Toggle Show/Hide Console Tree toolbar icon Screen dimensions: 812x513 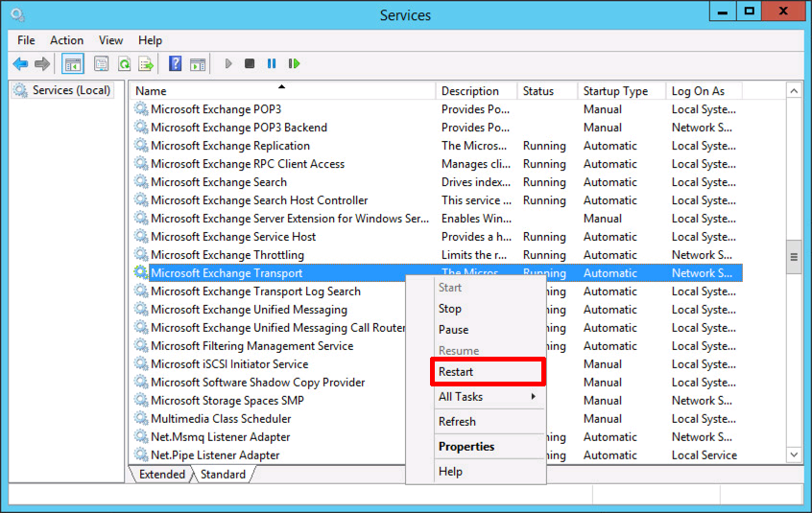click(x=73, y=64)
